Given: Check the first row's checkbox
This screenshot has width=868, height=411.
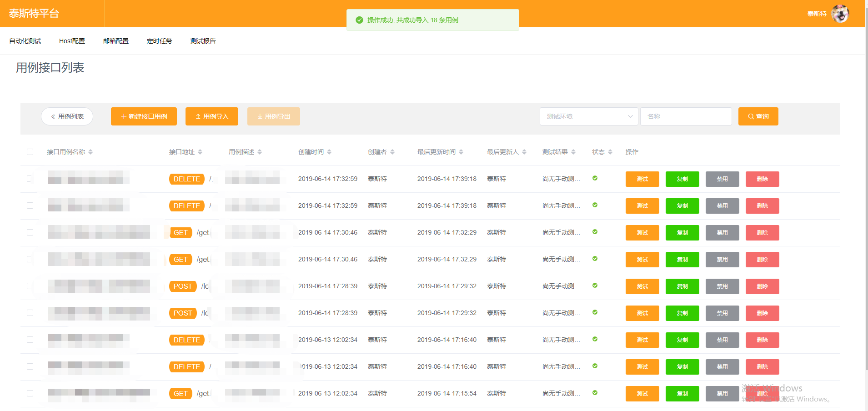Looking at the screenshot, I should pos(30,179).
